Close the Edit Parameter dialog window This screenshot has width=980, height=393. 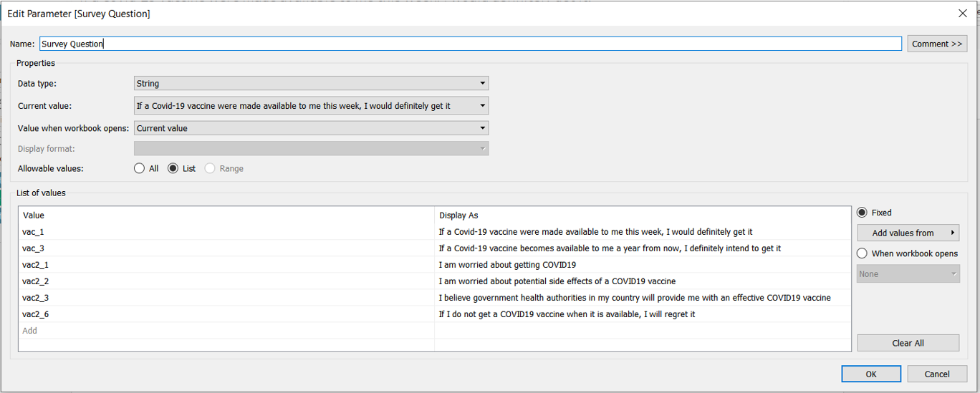[962, 14]
